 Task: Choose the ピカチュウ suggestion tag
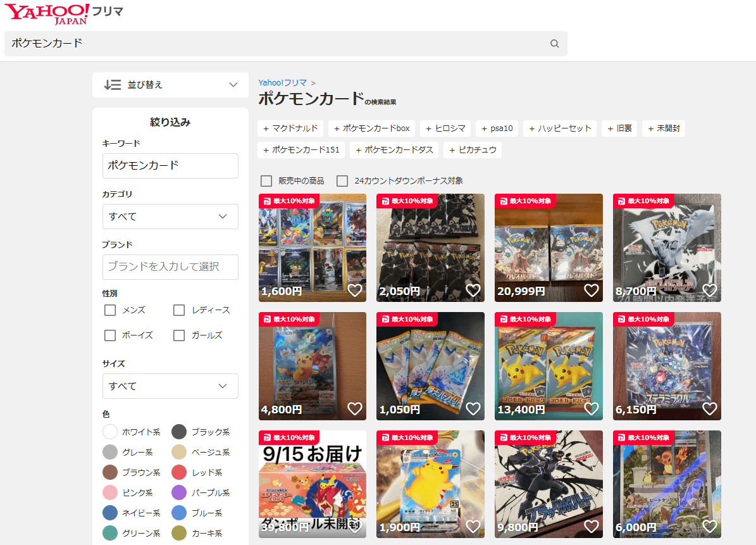click(473, 150)
